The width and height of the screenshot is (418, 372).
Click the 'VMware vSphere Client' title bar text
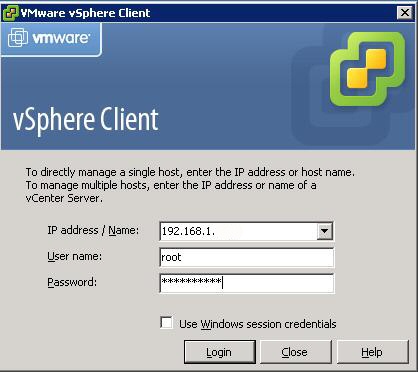click(85, 13)
